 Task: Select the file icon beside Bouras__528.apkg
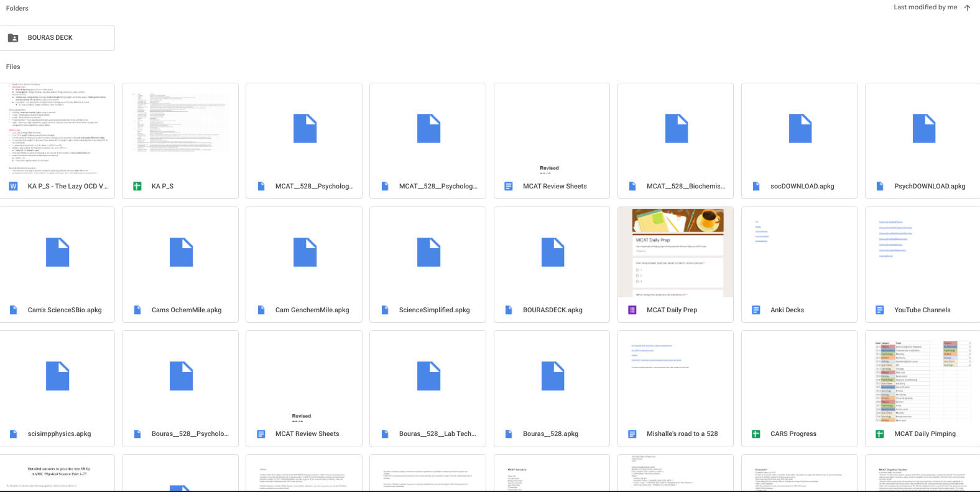(x=509, y=434)
